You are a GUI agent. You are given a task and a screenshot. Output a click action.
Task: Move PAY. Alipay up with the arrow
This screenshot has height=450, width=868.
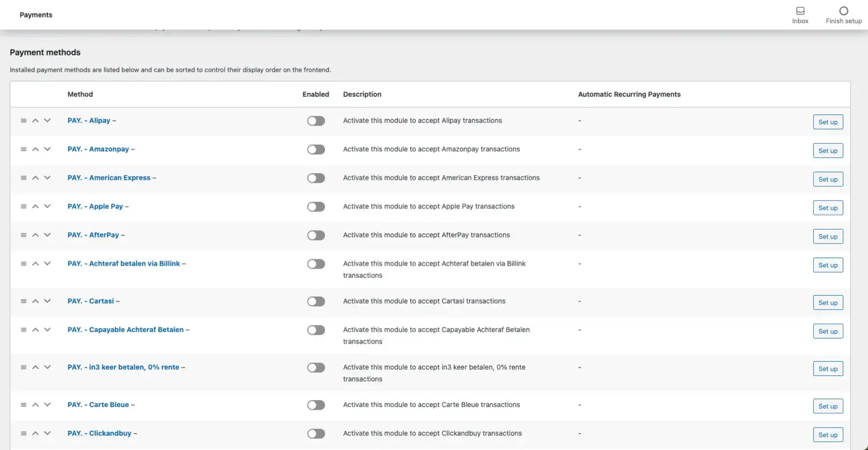[36, 120]
